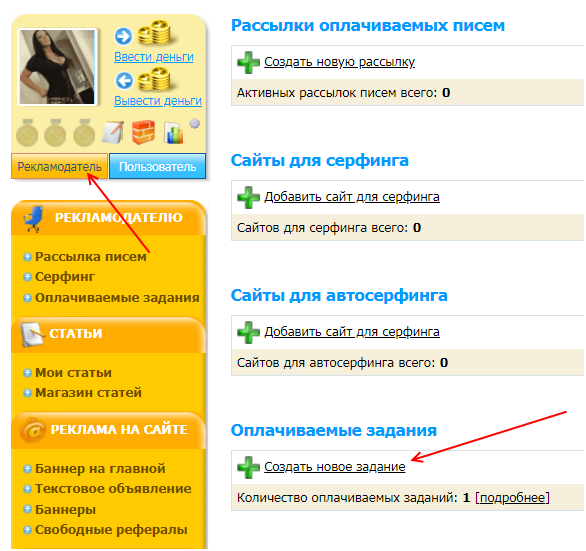The height and width of the screenshot is (551, 586).
Task: Switch to the Пользователь tab
Action: click(157, 166)
